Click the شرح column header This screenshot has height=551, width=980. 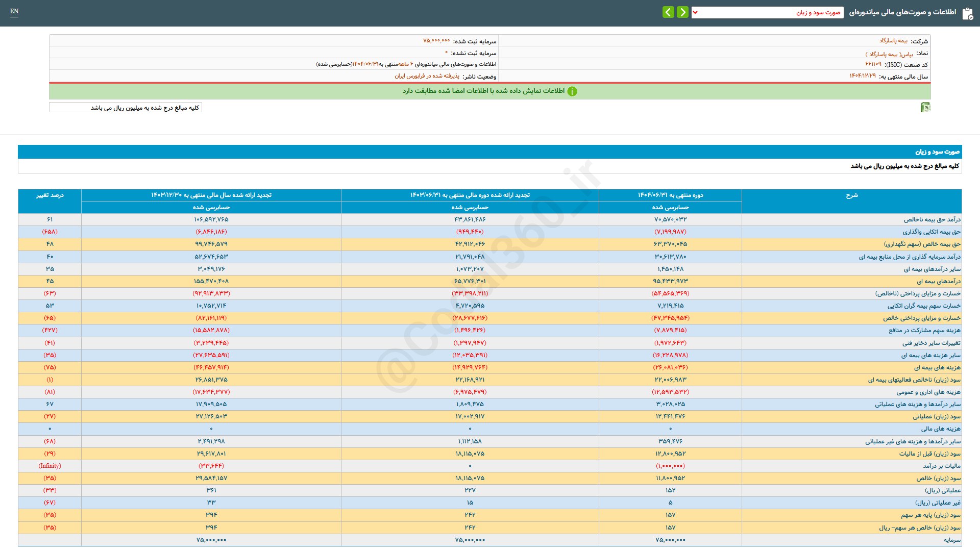851,195
